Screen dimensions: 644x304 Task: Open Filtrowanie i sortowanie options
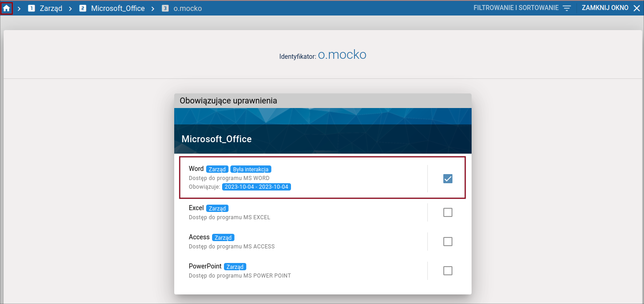516,8
